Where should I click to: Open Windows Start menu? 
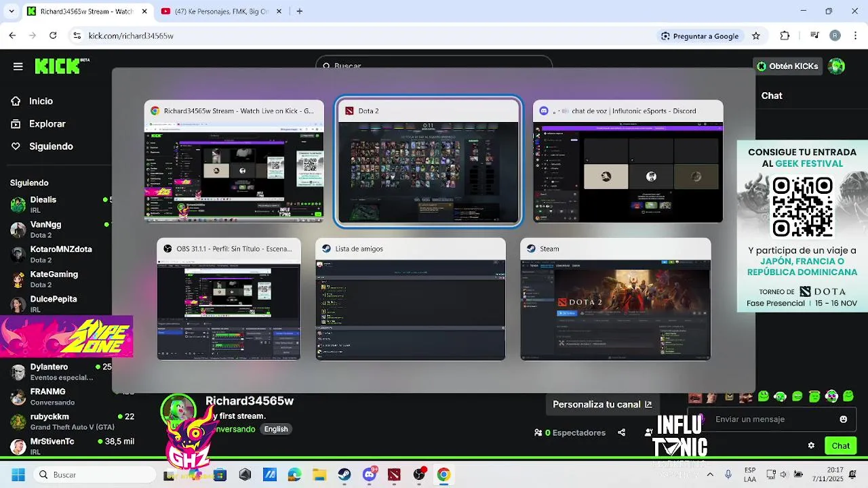[x=18, y=474]
